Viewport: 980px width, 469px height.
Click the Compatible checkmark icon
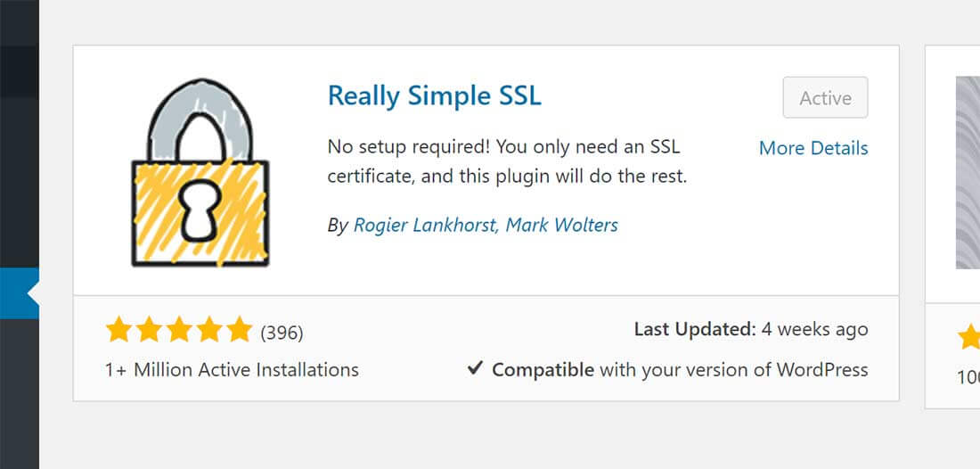tap(475, 369)
